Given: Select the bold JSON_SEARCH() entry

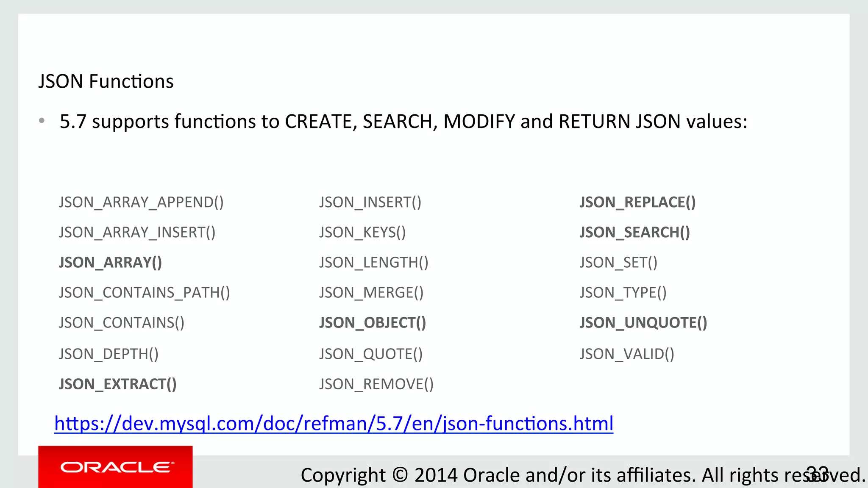Looking at the screenshot, I should [635, 233].
